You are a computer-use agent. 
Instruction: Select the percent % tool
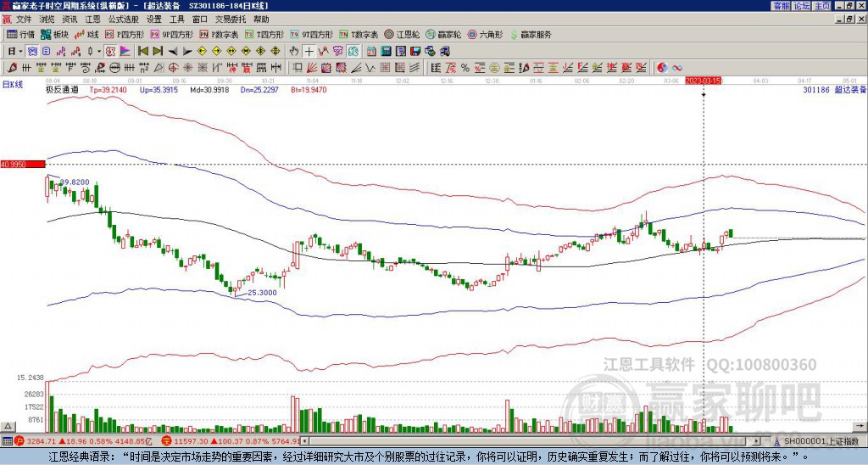pyautogui.click(x=465, y=68)
